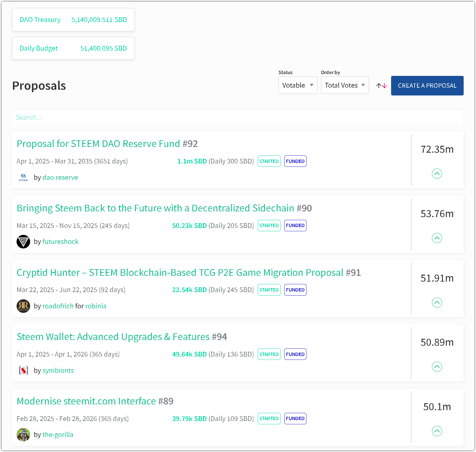
Task: Visit the roadofrich profile link
Action: pyautogui.click(x=58, y=306)
